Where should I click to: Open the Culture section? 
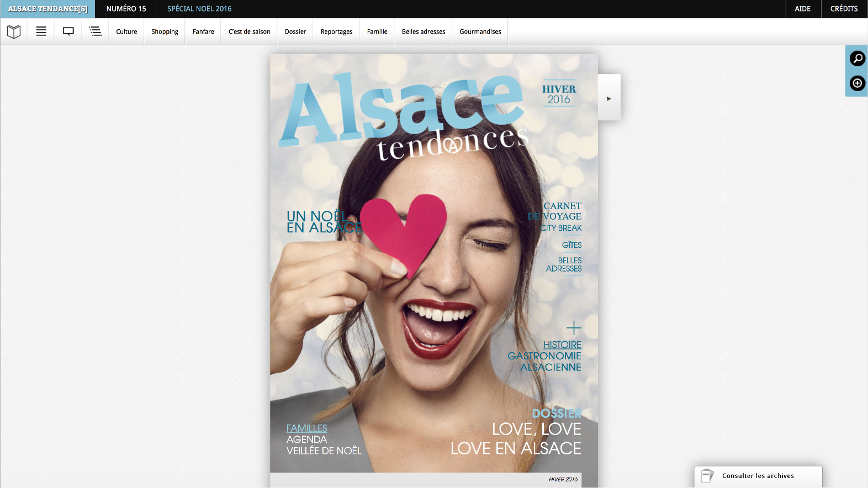pos(126,32)
